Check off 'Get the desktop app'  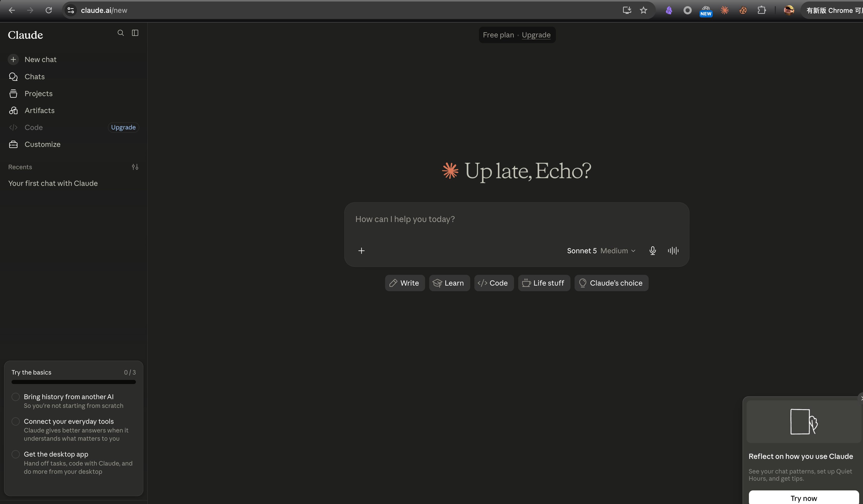[15, 454]
